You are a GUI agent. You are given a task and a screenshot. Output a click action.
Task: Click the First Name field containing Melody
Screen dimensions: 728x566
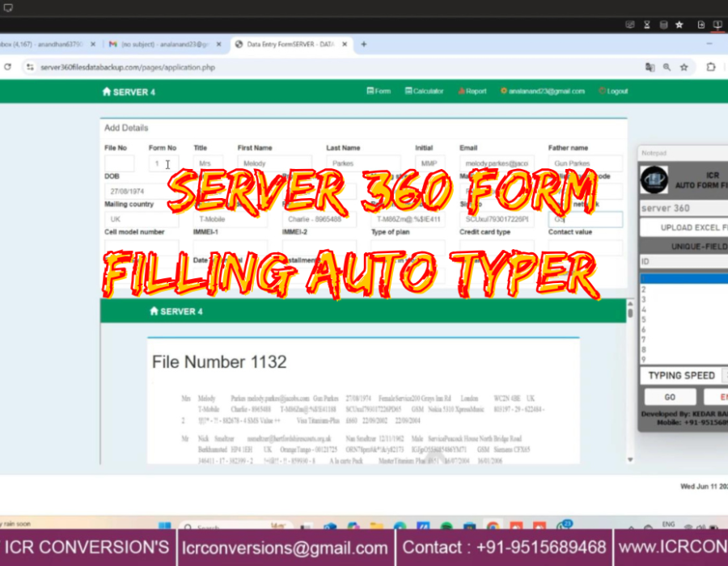[x=274, y=163]
